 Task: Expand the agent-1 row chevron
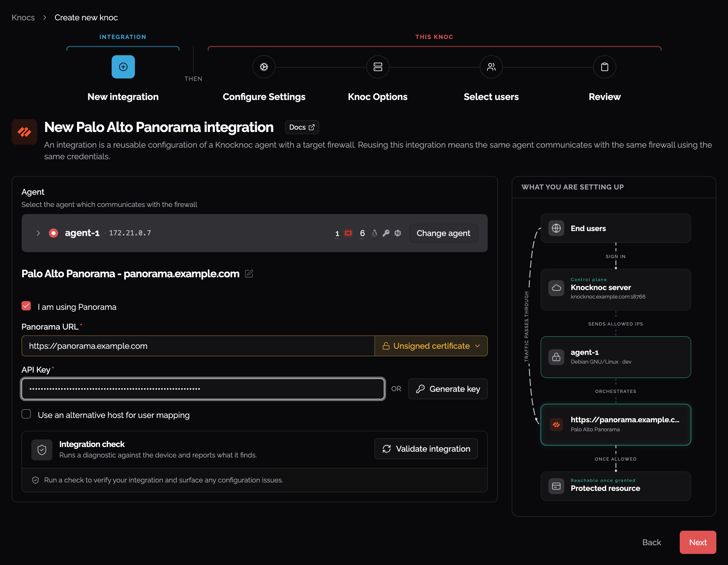[38, 233]
